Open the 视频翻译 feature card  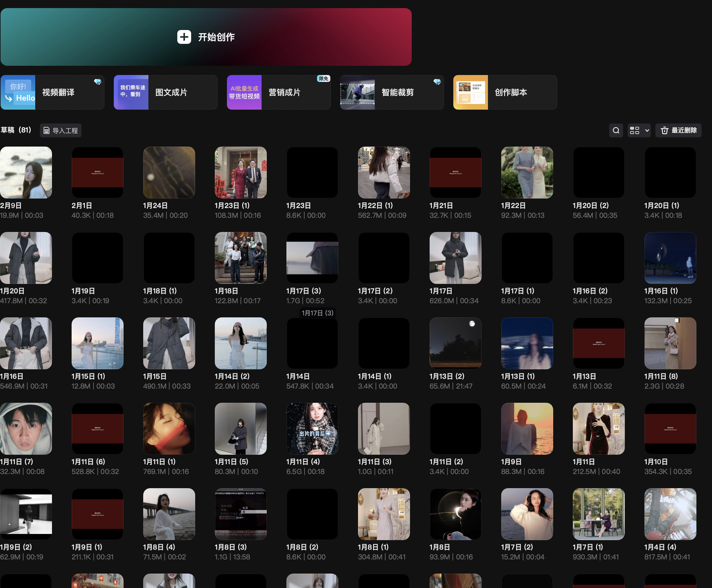tap(53, 92)
